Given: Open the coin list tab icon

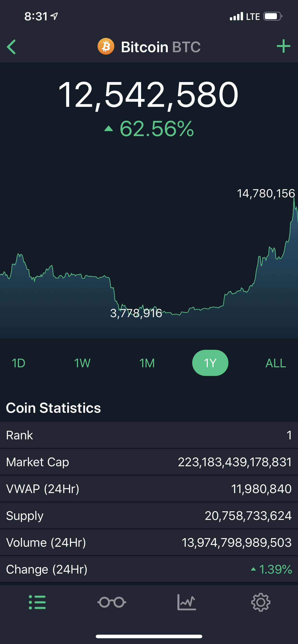Looking at the screenshot, I should point(37,602).
